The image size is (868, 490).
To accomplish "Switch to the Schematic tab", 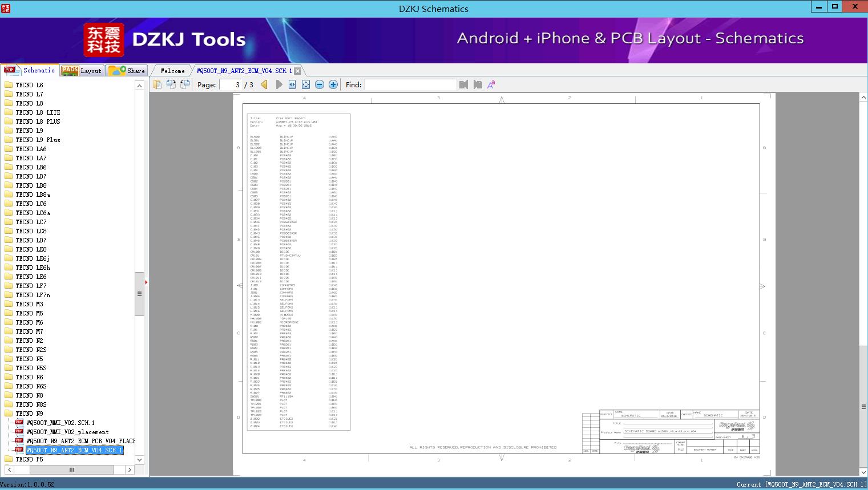I will point(30,70).
